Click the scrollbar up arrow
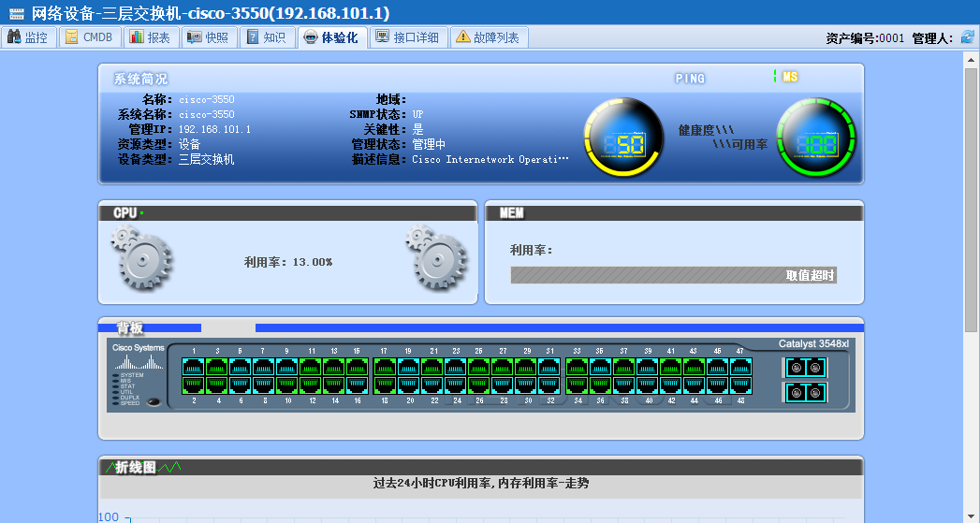This screenshot has width=980, height=523. tap(971, 60)
